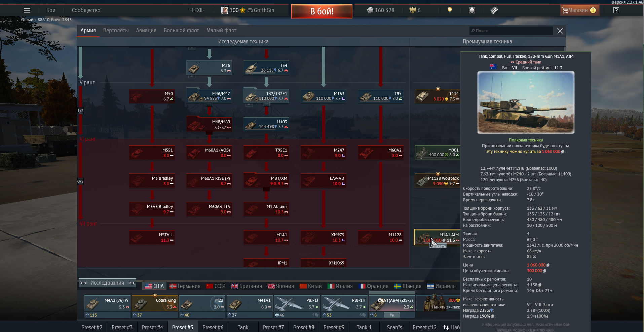Viewport: 644px width, 332px height.
Task: Open the warbond shop diamond icon
Action: point(472,10)
